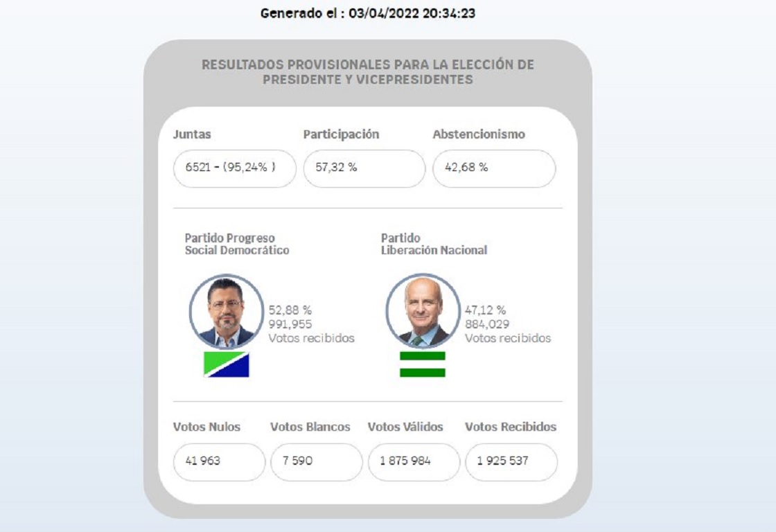Click the Partido Liberación Nacional candidate photo

(x=423, y=312)
